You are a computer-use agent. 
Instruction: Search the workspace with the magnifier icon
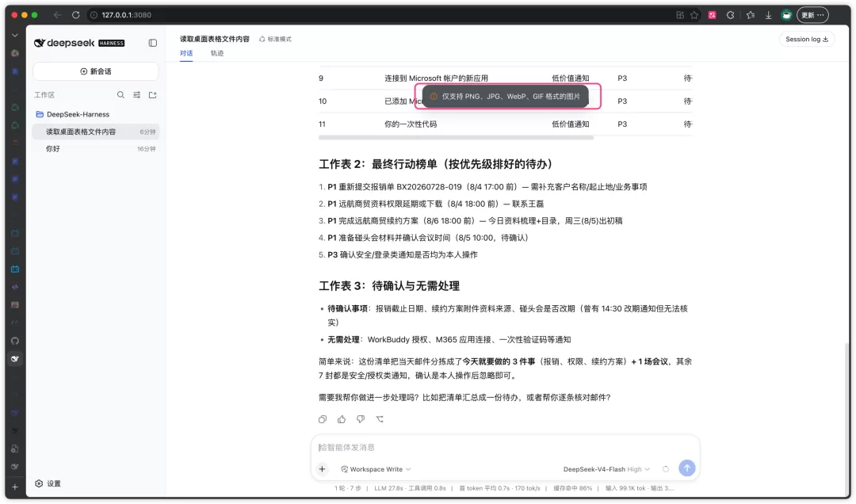(x=120, y=95)
